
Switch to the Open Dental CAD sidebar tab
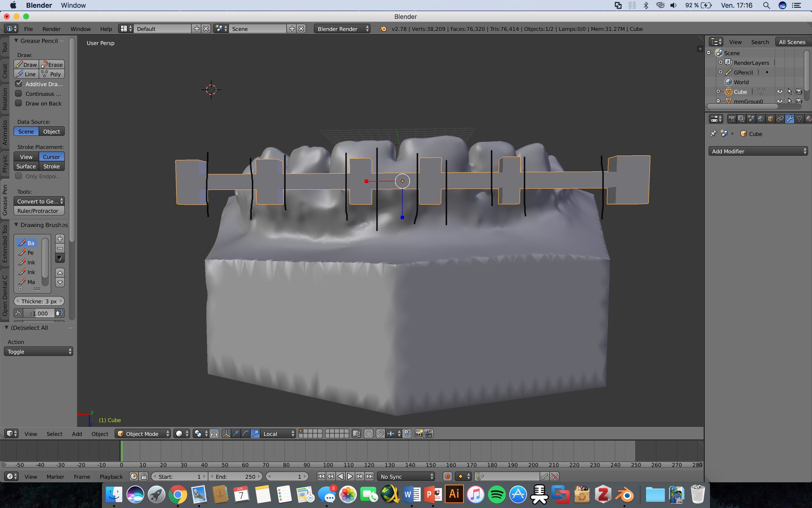5,296
